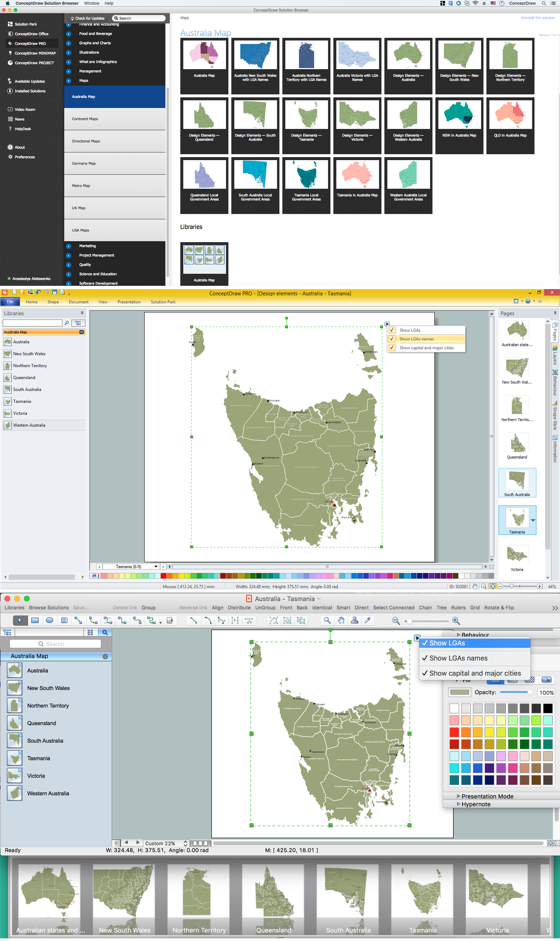Click the magnifier zoom tool in Mac toolbar

pos(327,620)
